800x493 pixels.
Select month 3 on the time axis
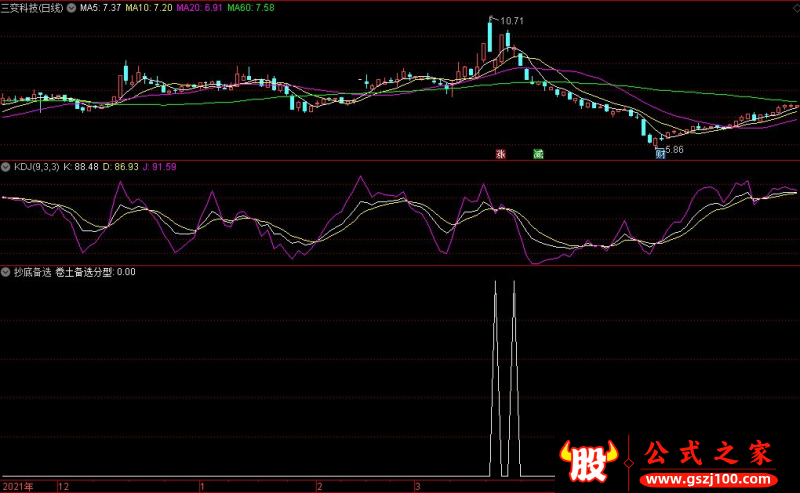click(x=417, y=486)
